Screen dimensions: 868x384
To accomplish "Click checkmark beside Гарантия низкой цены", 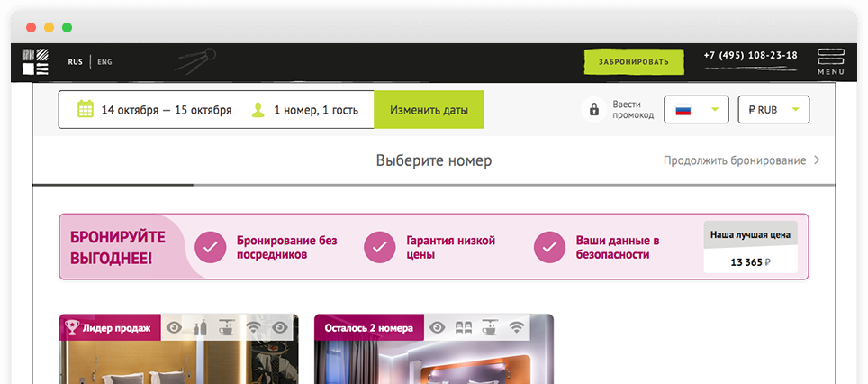I will (380, 247).
